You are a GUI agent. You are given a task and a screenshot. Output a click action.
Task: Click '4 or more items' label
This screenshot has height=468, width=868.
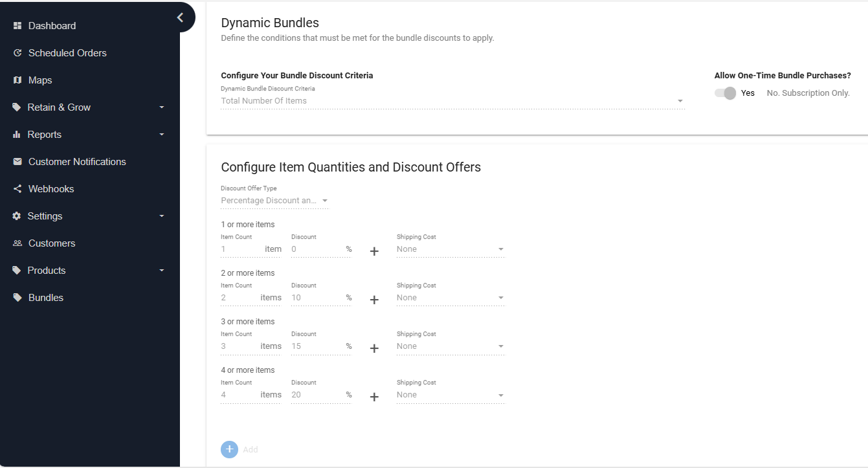[248, 370]
